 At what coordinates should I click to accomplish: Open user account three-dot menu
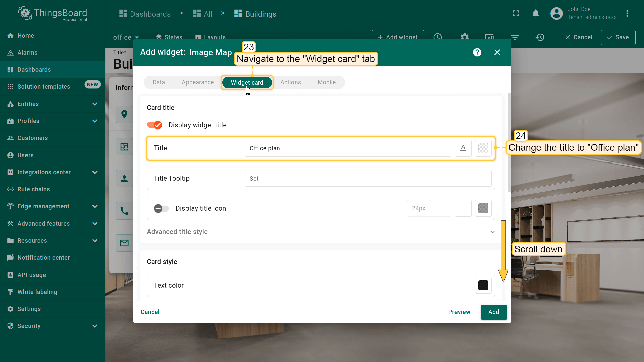tap(627, 14)
